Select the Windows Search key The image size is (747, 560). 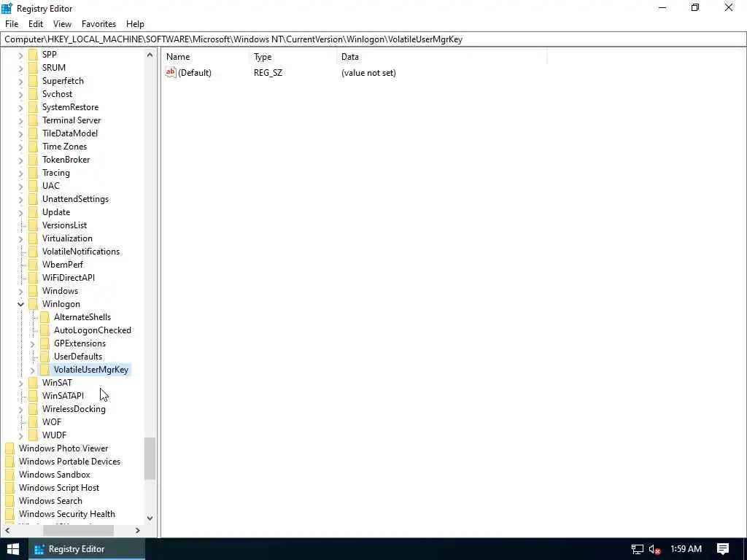click(50, 501)
